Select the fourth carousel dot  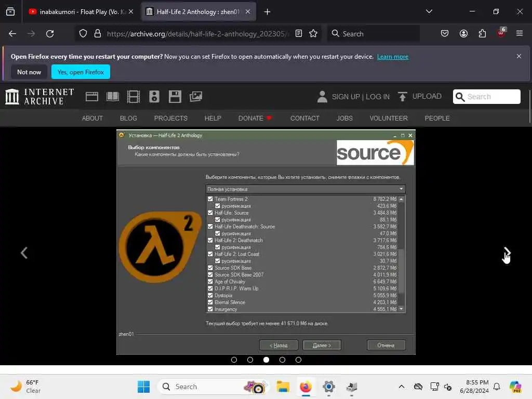[x=282, y=360]
